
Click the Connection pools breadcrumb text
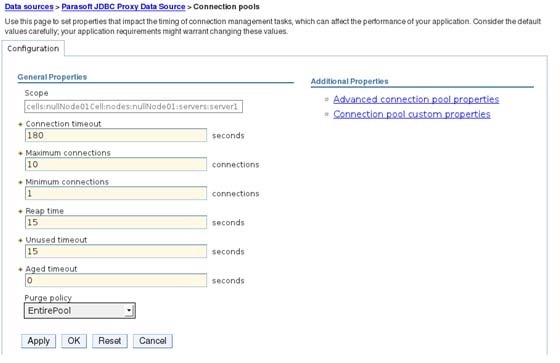[x=226, y=7]
